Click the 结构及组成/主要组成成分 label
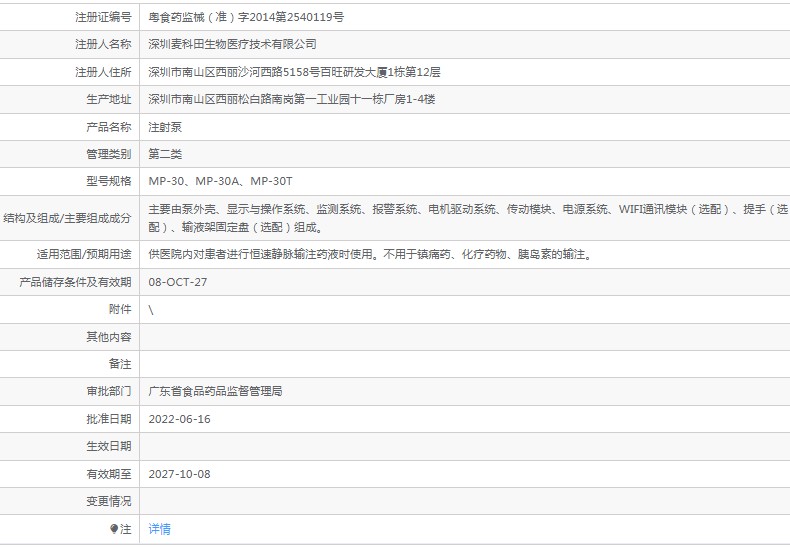 coord(67,218)
